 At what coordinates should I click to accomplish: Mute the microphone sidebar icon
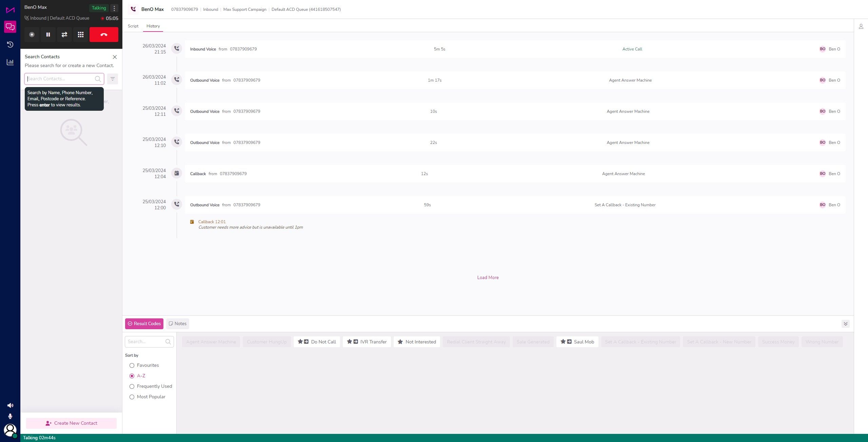tap(10, 416)
